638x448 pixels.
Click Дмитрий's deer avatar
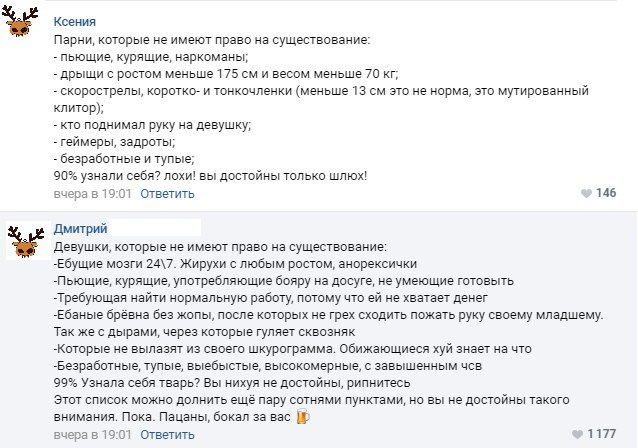(x=22, y=243)
